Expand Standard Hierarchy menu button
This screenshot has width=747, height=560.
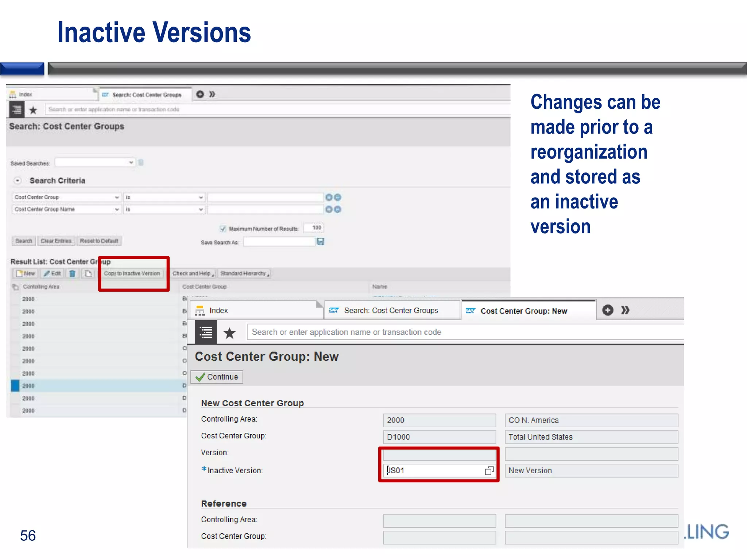[244, 273]
